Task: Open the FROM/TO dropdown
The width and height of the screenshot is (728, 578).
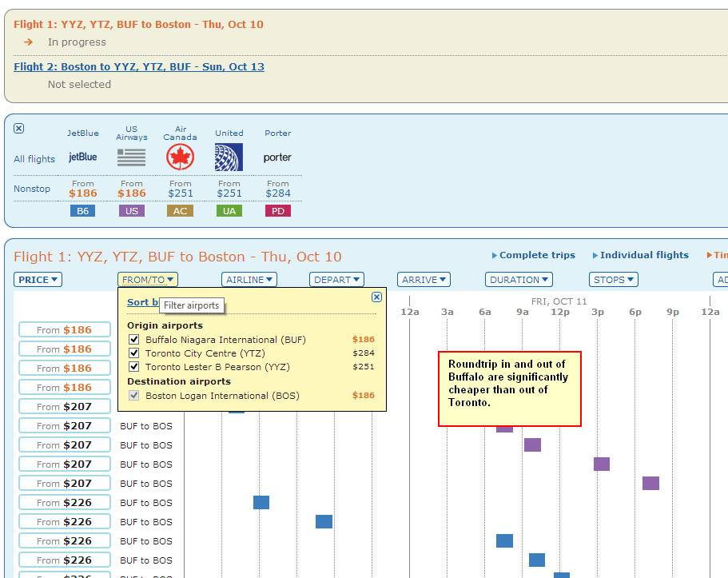Action: tap(148, 280)
